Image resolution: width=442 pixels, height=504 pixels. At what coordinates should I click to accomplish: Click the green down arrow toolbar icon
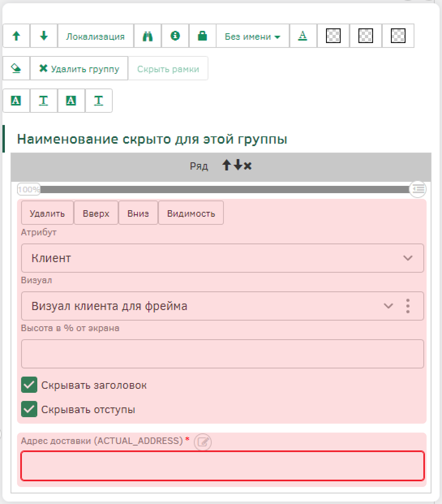pos(44,36)
